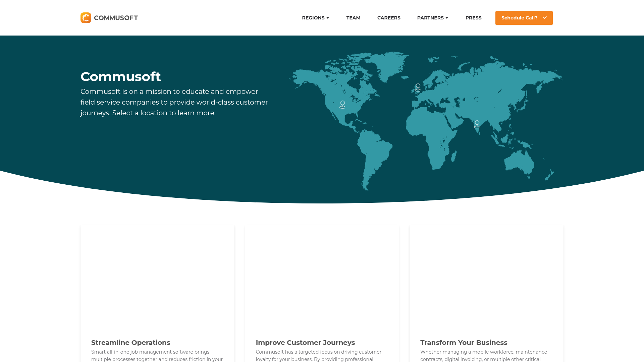Select the location pin over India
This screenshot has width=644, height=362.
(477, 124)
